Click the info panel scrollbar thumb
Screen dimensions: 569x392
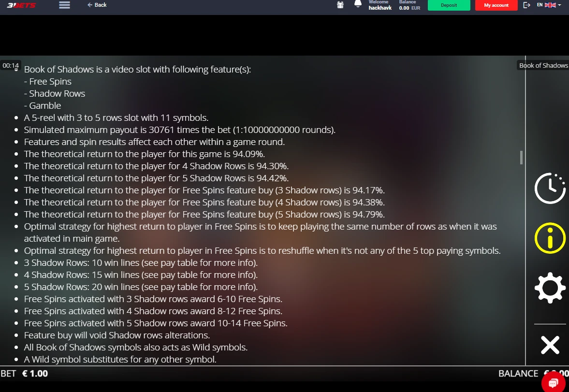(521, 158)
